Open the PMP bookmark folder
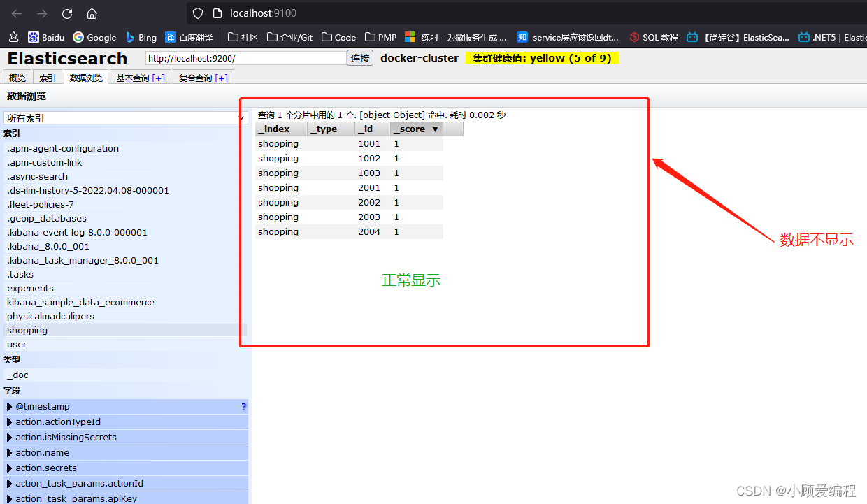The width and height of the screenshot is (867, 504). click(x=380, y=37)
